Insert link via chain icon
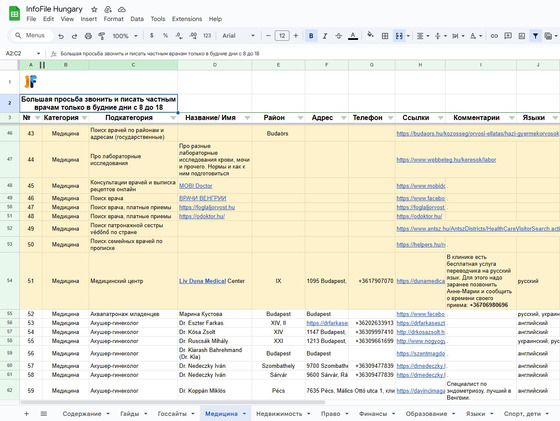Image resolution: width=560 pixels, height=421 pixels. [x=494, y=36]
